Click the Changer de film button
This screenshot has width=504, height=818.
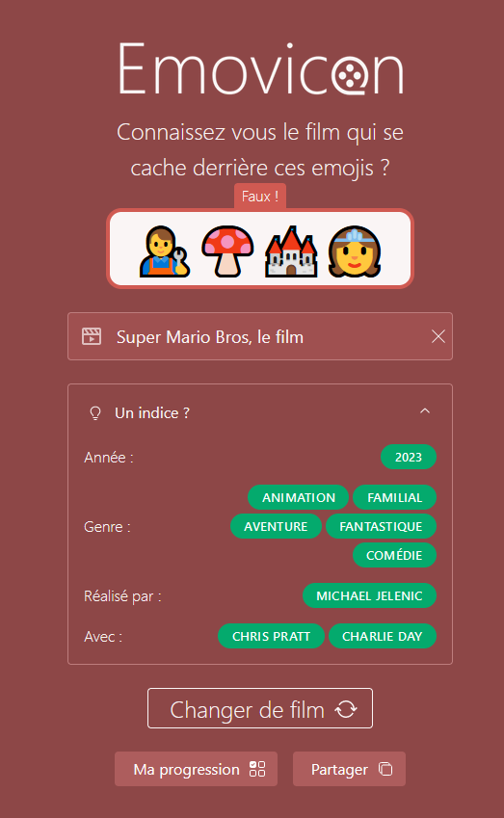(260, 708)
